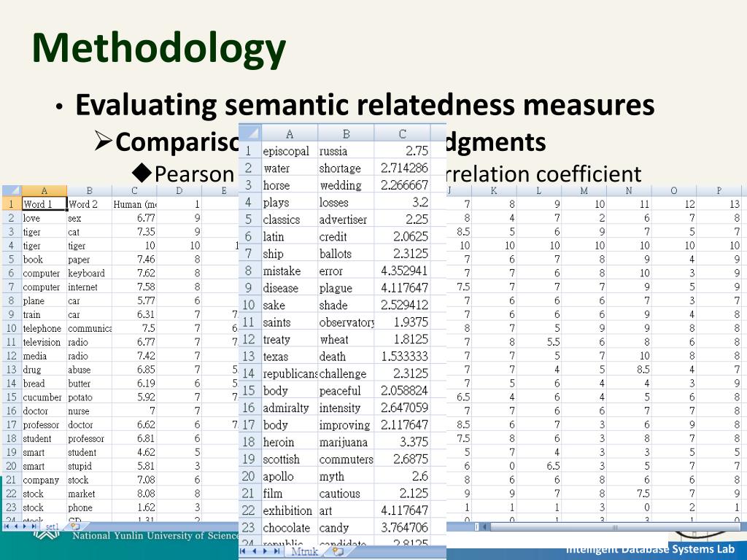Screen dimensions: 747x560
Task: Select the value 3.764706 in Mturk sheet
Action: tap(403, 528)
